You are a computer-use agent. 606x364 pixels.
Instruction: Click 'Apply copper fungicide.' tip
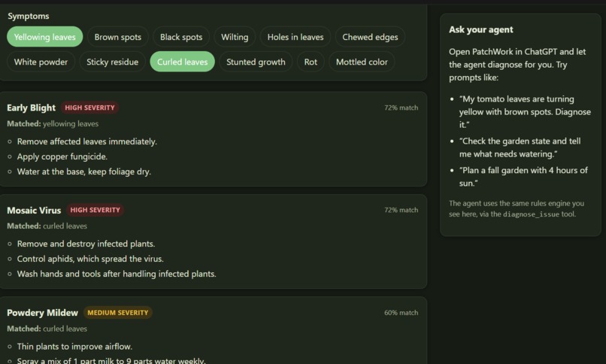62,156
